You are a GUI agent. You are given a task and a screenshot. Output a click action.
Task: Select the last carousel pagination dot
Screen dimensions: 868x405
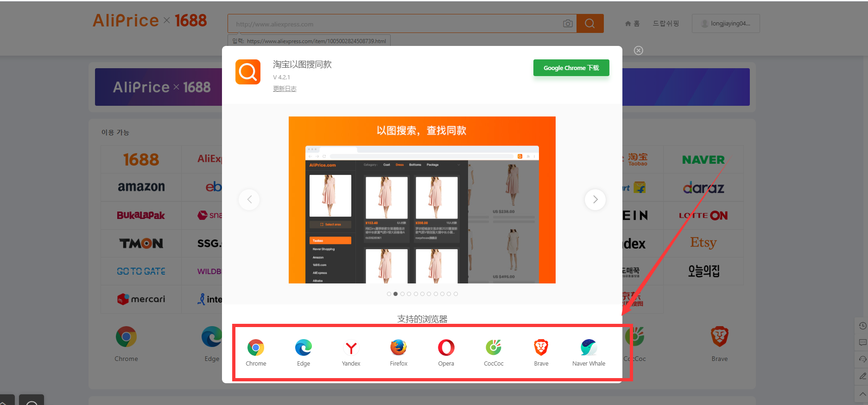click(x=456, y=294)
